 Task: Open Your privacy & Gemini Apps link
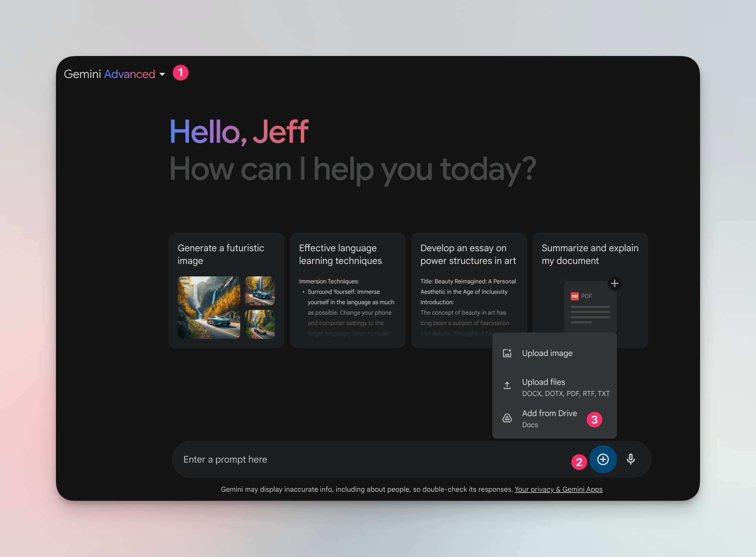558,489
